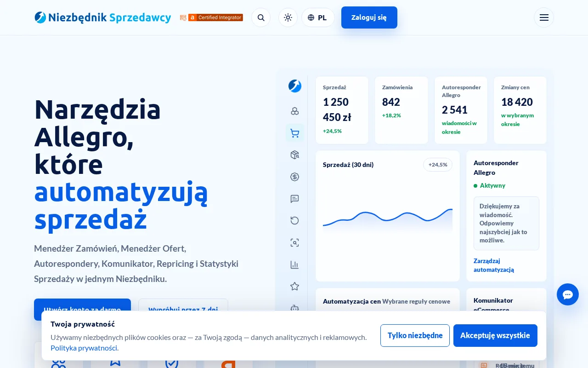Select the shopping cart sidebar icon
The width and height of the screenshot is (588, 368).
pos(295,133)
